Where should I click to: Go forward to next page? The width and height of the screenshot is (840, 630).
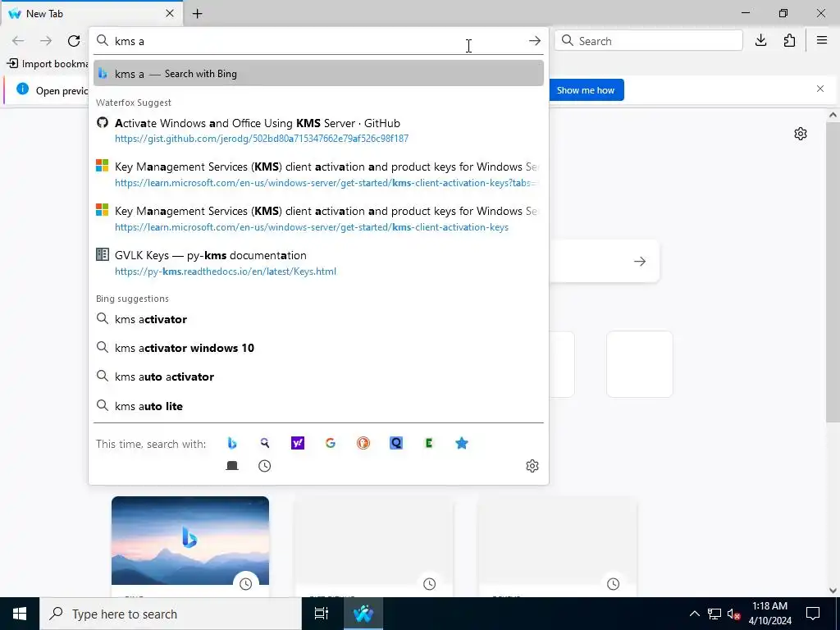46,41
